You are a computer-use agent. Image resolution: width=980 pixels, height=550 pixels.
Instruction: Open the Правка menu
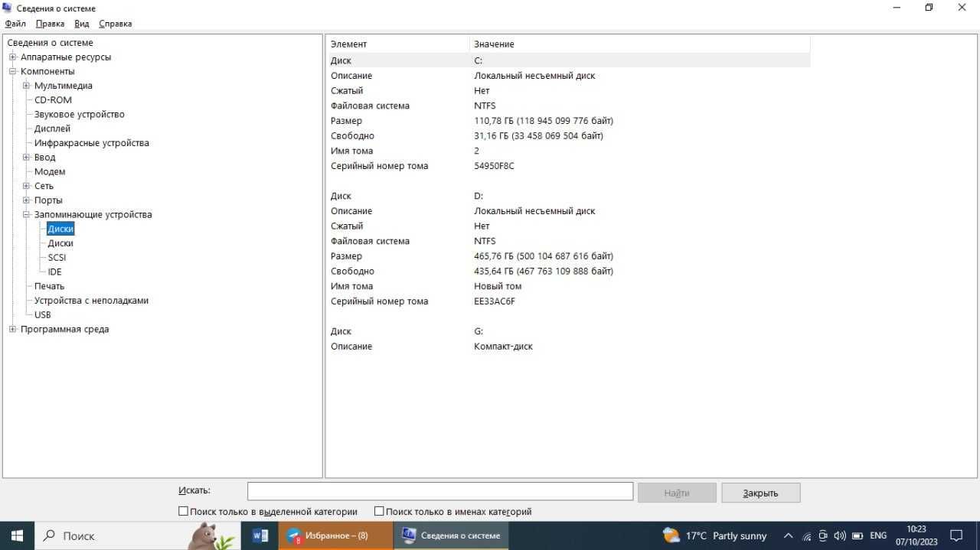[51, 24]
